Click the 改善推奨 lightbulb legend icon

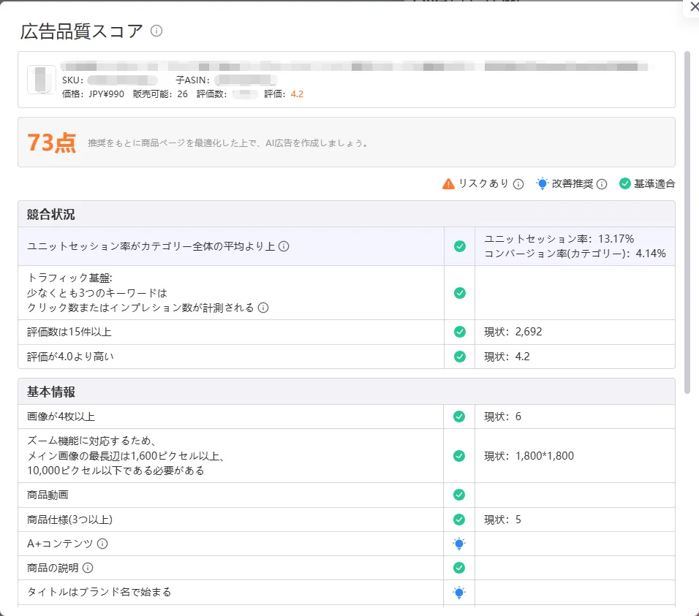coord(542,183)
